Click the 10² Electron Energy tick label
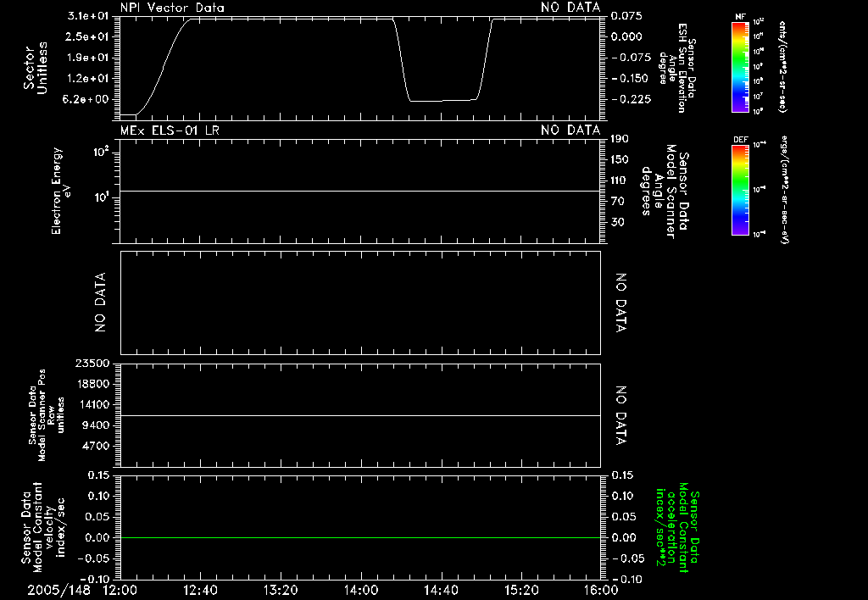This screenshot has width=868, height=600. click(x=102, y=151)
